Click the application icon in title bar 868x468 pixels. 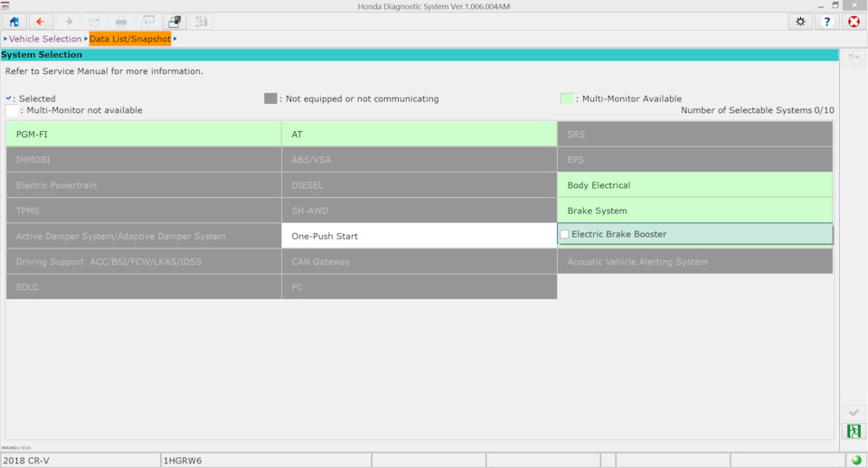pyautogui.click(x=5, y=5)
